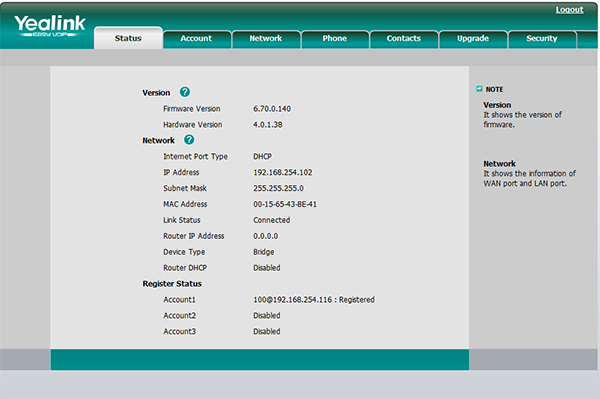The width and height of the screenshot is (600, 399).
Task: Click subnet mask value 255.255.255.0
Action: pos(279,188)
